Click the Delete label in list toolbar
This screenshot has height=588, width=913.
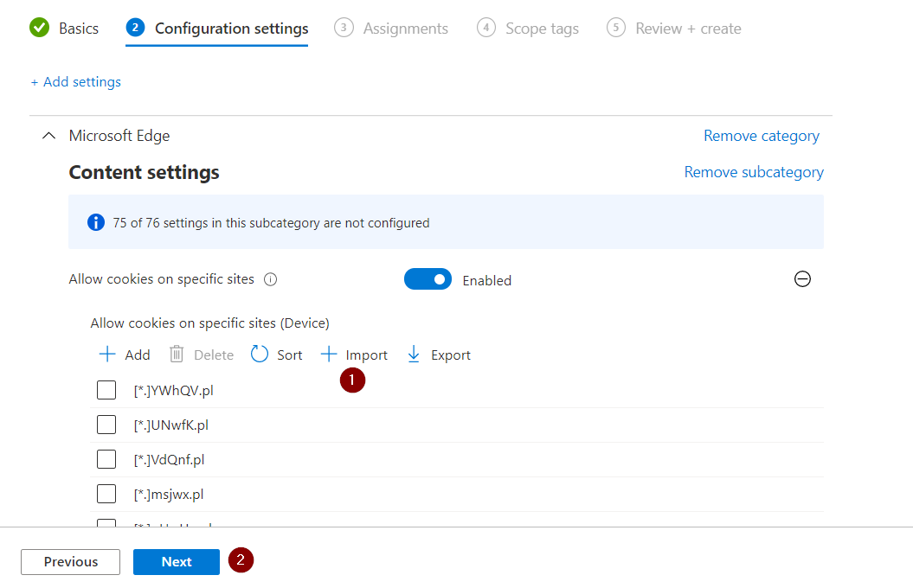click(x=214, y=355)
